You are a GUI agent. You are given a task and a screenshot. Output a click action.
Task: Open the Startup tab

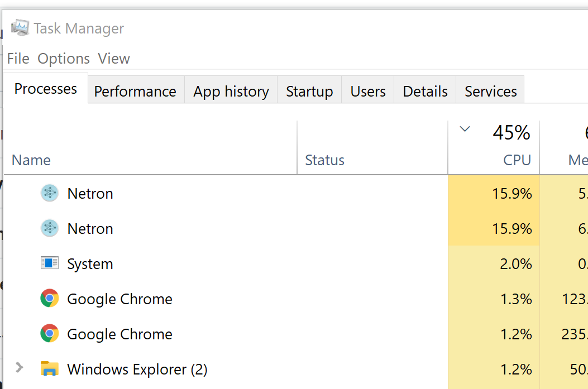point(309,91)
